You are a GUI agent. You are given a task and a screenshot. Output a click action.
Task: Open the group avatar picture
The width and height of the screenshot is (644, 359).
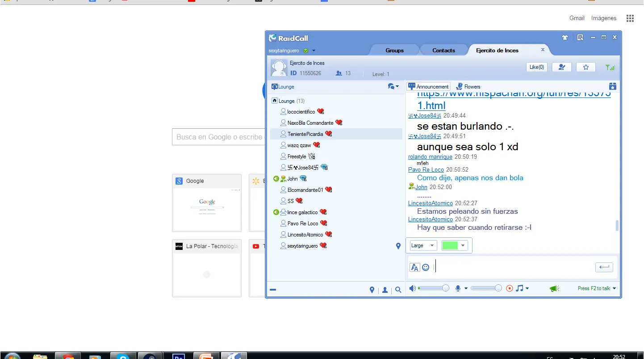(279, 68)
